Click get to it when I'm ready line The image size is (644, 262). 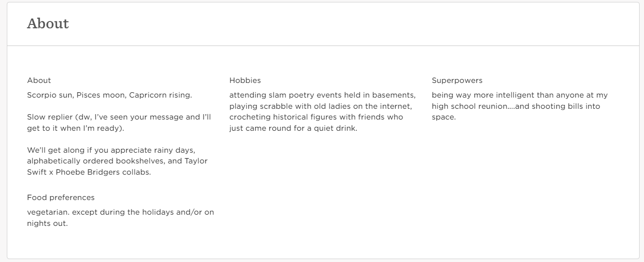tap(76, 129)
